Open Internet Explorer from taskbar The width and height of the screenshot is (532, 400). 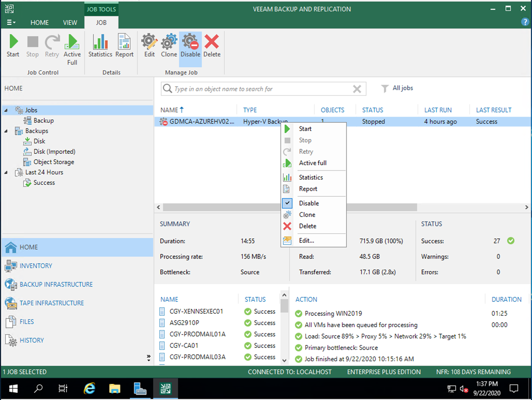click(x=89, y=388)
